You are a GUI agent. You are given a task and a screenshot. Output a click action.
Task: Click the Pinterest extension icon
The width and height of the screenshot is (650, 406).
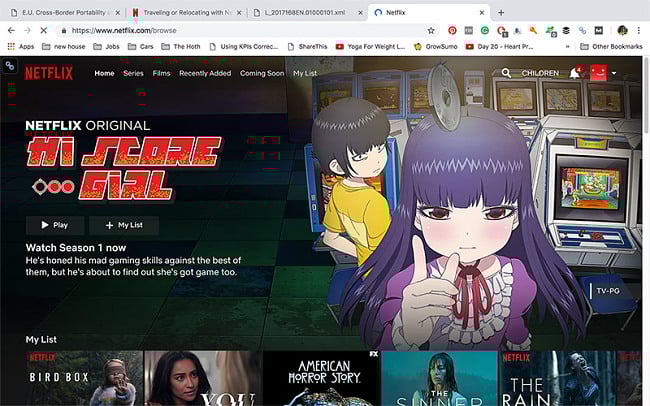pyautogui.click(x=453, y=30)
